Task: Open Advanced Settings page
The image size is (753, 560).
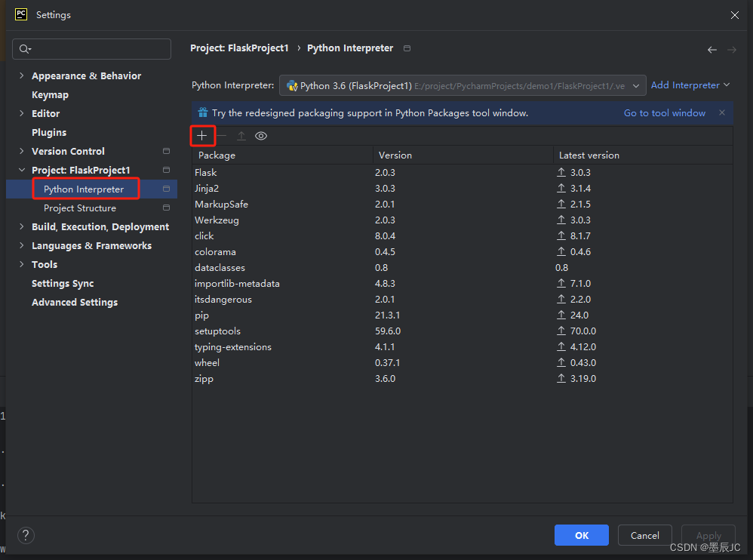Action: 75,302
